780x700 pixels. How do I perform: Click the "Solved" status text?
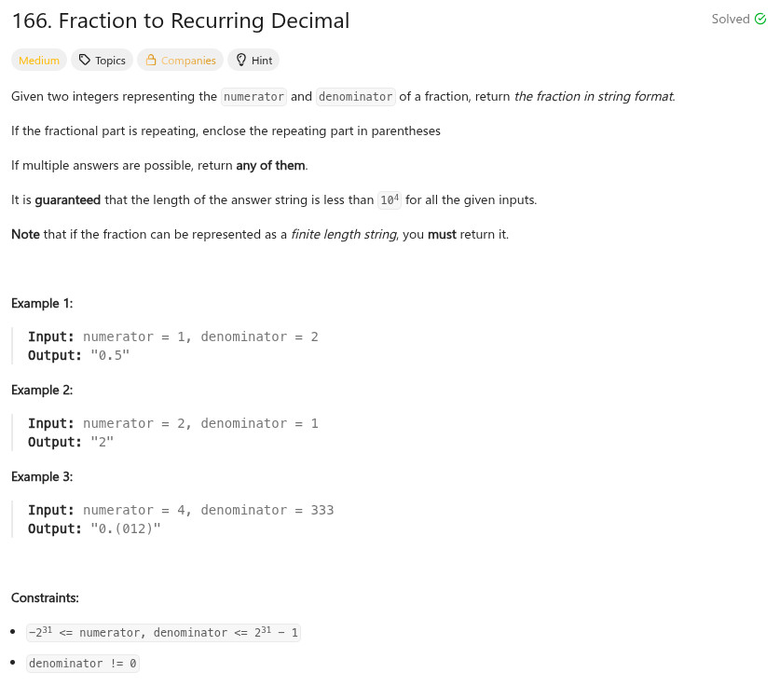tap(731, 20)
